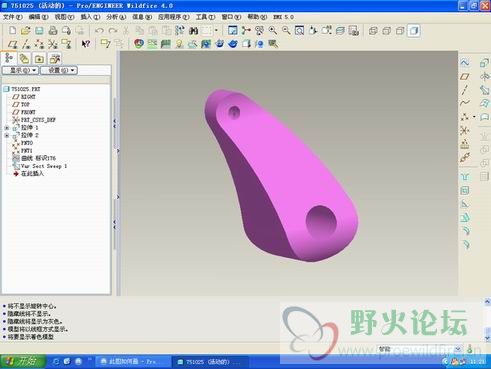The width and height of the screenshot is (491, 369).
Task: Open the 显示 dropdown in model tree
Action: [x=20, y=70]
